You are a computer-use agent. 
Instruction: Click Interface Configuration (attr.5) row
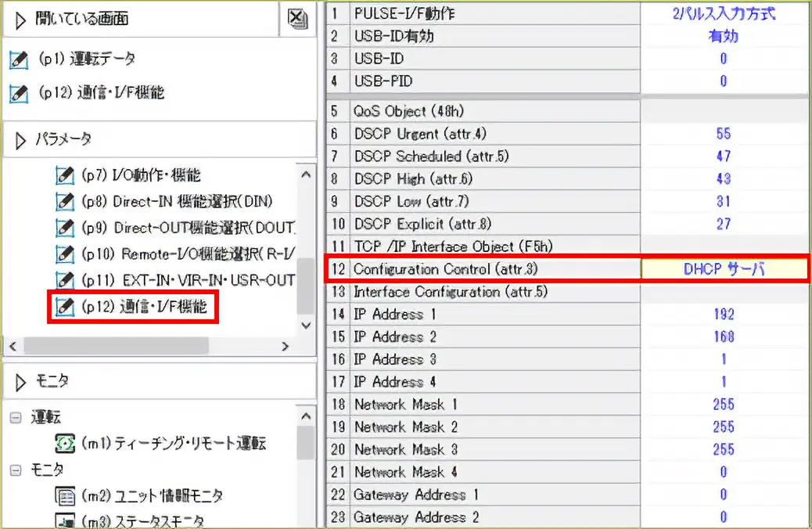pos(566,292)
